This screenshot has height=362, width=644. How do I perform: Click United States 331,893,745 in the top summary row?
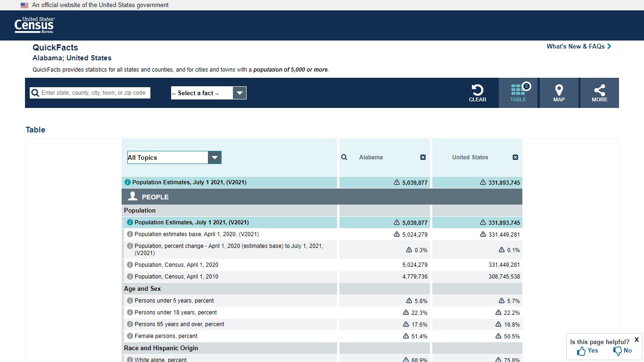click(x=504, y=183)
